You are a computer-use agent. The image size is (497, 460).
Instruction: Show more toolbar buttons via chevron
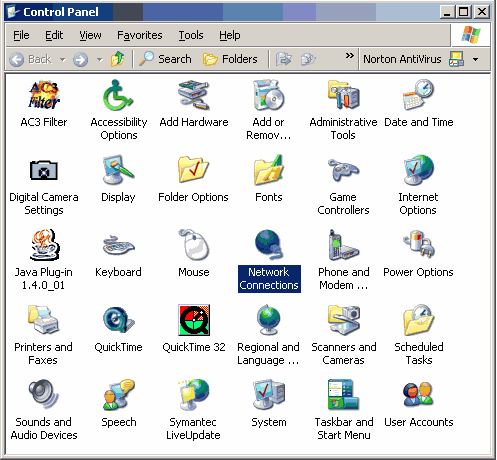(x=349, y=55)
